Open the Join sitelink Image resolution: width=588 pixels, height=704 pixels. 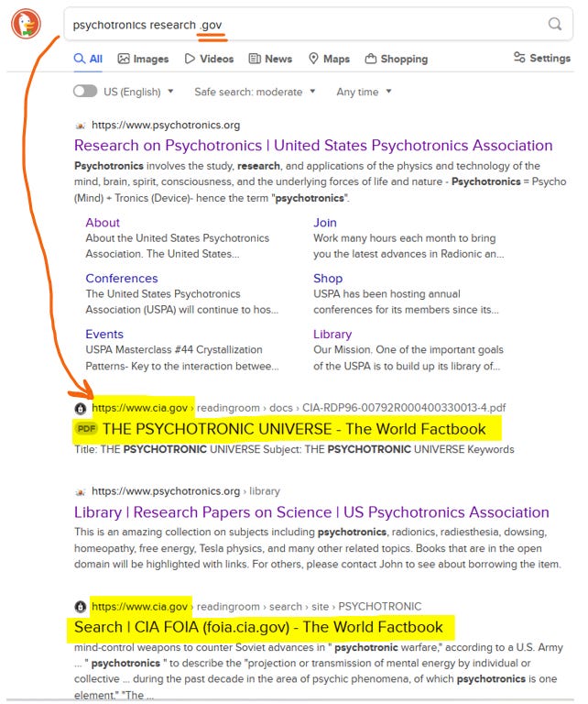[x=325, y=223]
